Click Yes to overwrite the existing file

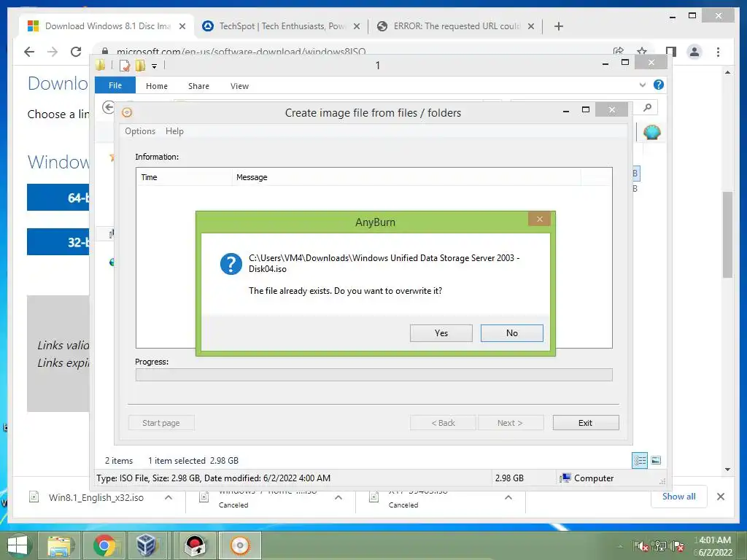pyautogui.click(x=441, y=332)
